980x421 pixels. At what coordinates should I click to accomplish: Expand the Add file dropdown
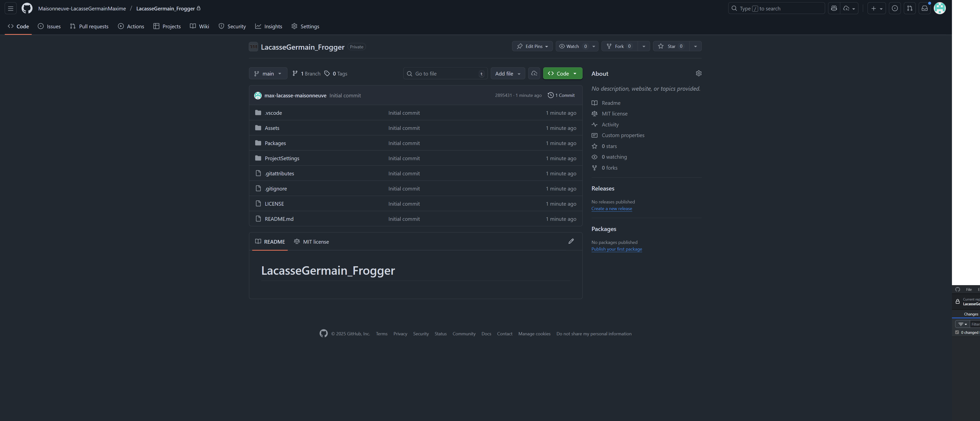click(507, 74)
